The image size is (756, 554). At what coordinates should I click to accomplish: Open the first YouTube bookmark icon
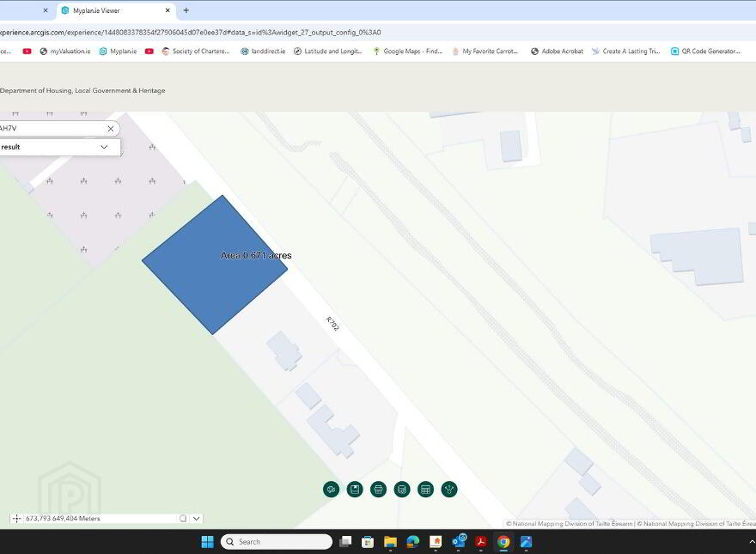(27, 52)
